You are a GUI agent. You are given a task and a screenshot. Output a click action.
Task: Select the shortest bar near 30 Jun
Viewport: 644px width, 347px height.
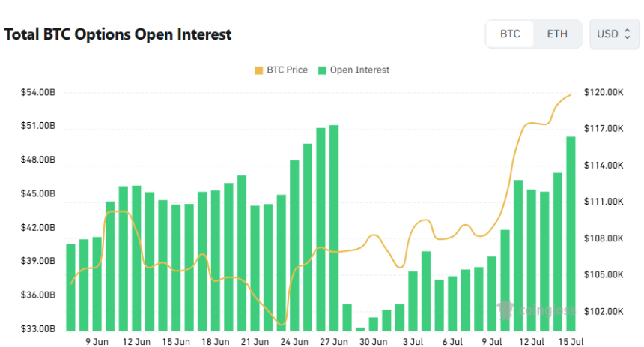360,329
